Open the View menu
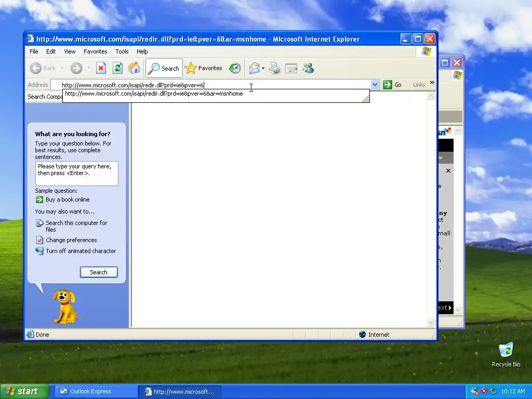This screenshot has width=532, height=399. (70, 51)
